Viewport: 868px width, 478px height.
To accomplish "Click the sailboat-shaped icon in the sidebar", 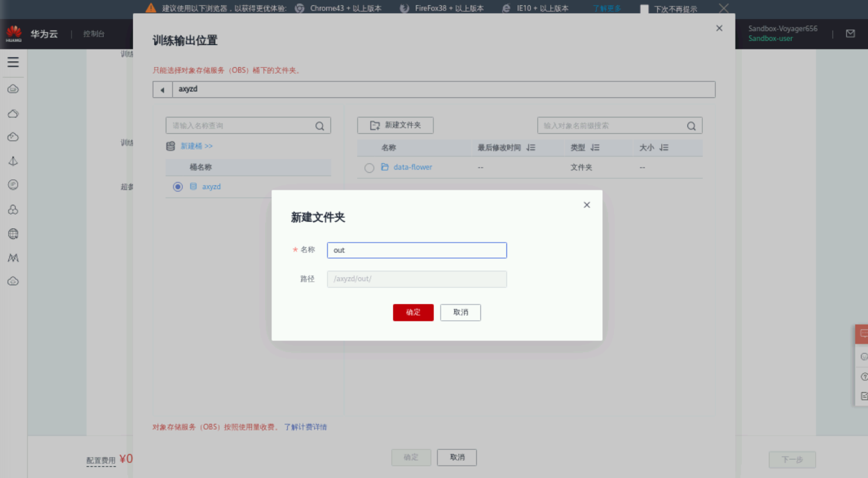I will point(13,161).
